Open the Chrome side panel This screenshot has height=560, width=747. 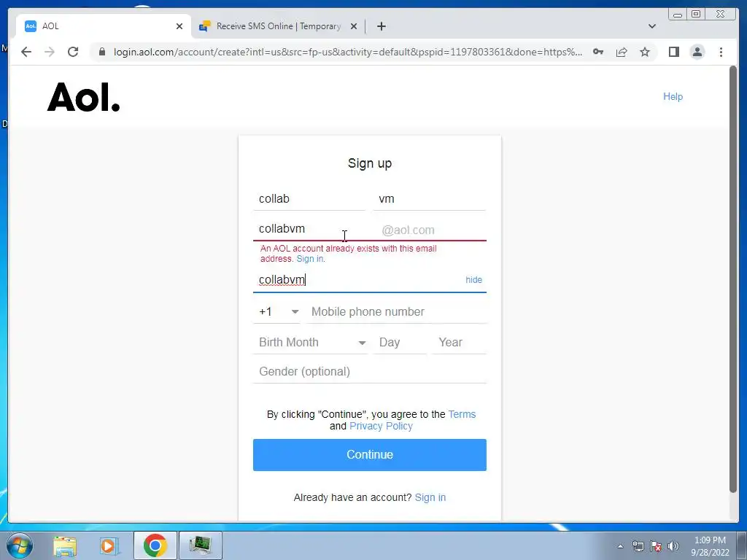(673, 52)
